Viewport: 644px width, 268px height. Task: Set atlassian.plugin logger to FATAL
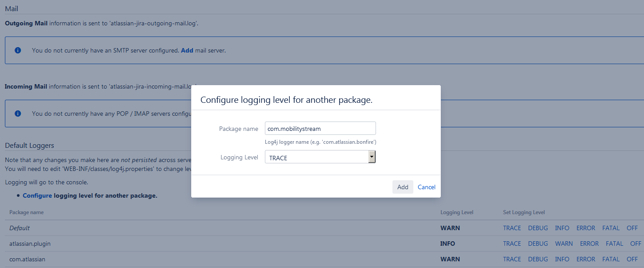614,244
